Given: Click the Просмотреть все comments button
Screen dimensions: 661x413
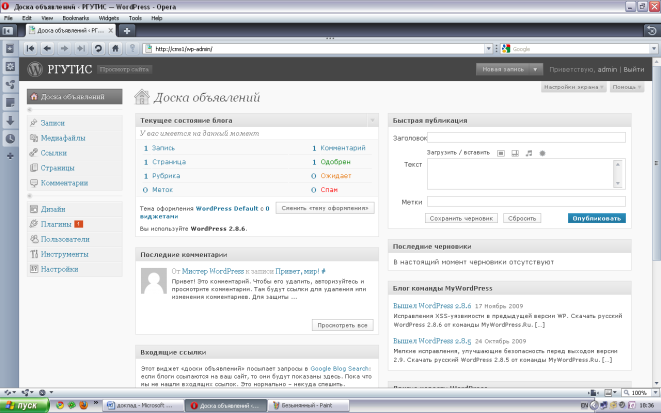Looking at the screenshot, I should (342, 325).
